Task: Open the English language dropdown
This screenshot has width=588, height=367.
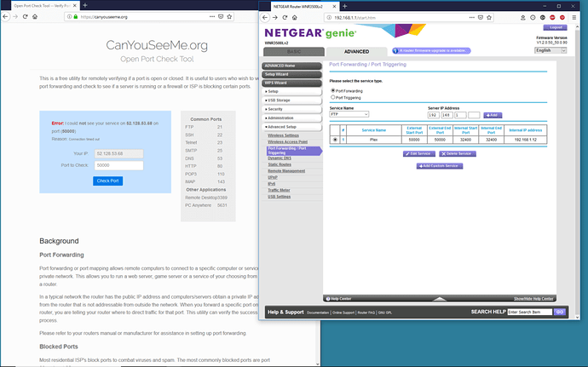Action: (551, 50)
